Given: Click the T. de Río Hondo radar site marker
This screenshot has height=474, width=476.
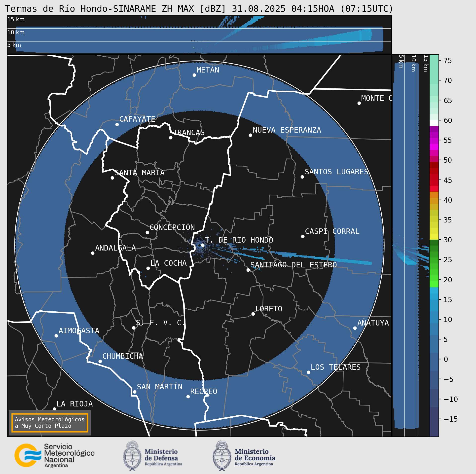Looking at the screenshot, I should tap(203, 245).
